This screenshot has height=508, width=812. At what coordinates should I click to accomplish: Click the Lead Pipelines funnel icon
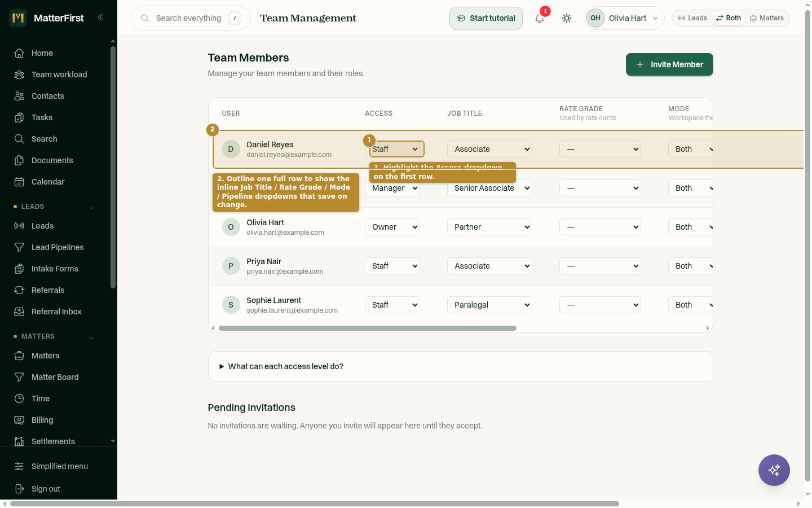[x=19, y=247]
